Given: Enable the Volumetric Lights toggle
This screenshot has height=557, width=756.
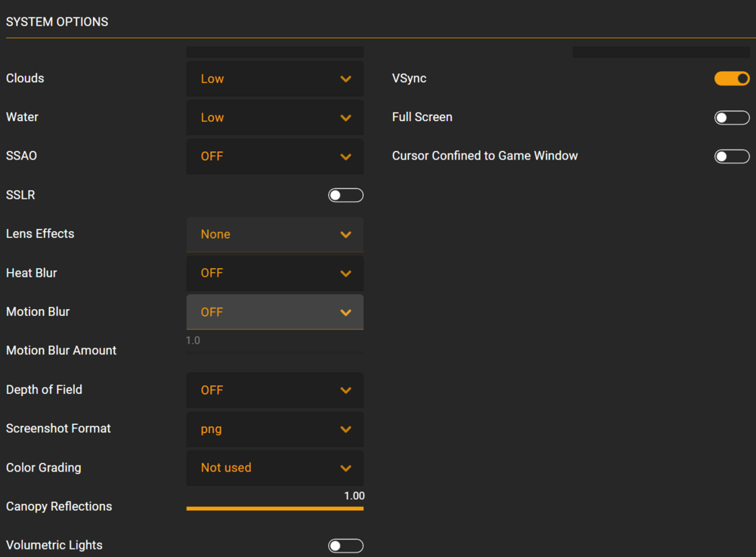Looking at the screenshot, I should pos(345,545).
